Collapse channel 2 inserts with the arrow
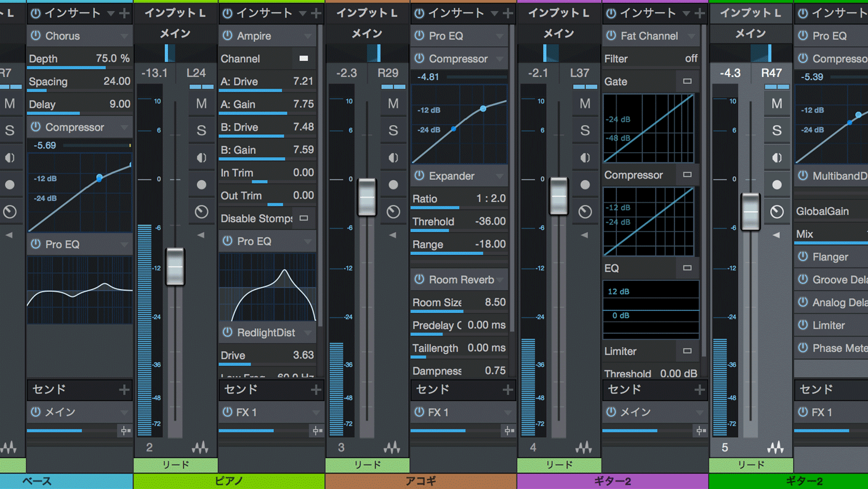868x489 pixels. [201, 235]
